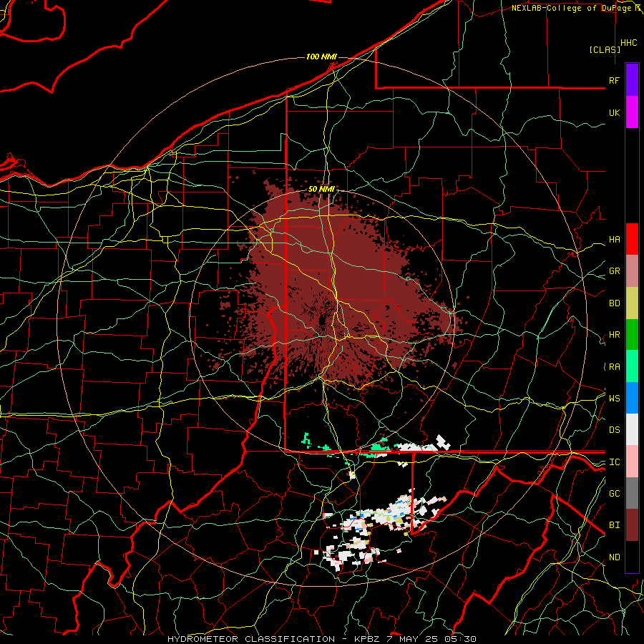This screenshot has width=644, height=644.
Task: Click the GR legend label text
Action: point(614,271)
